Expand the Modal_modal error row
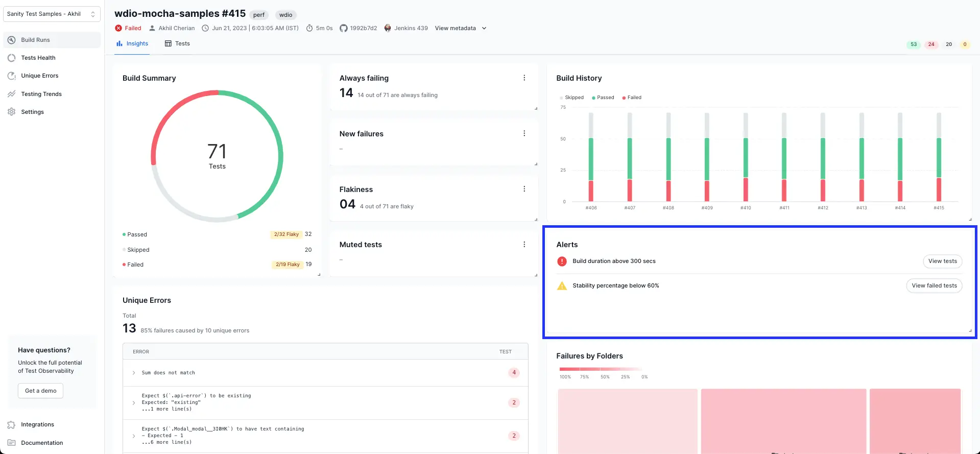Viewport: 980px width, 454px height. click(134, 436)
